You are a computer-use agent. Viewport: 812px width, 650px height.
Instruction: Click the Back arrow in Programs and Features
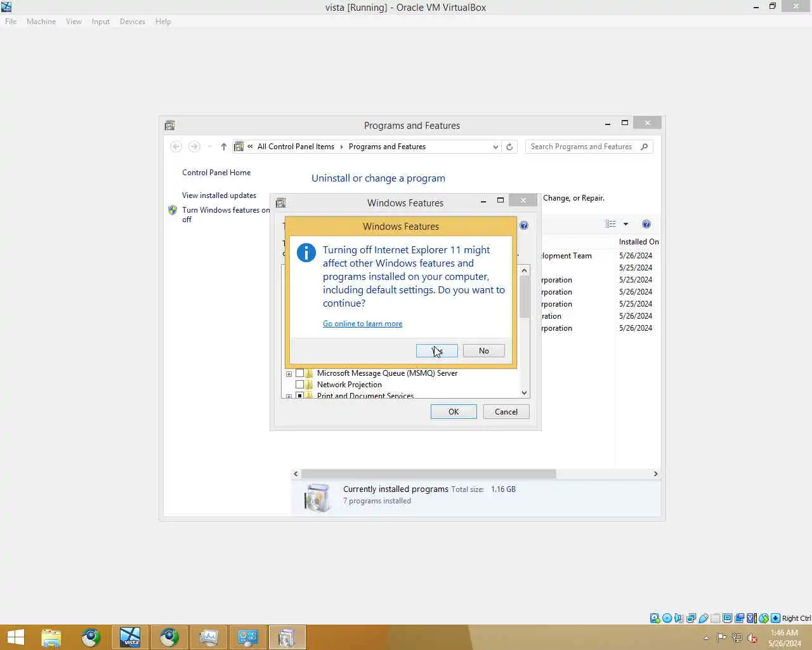click(x=176, y=147)
